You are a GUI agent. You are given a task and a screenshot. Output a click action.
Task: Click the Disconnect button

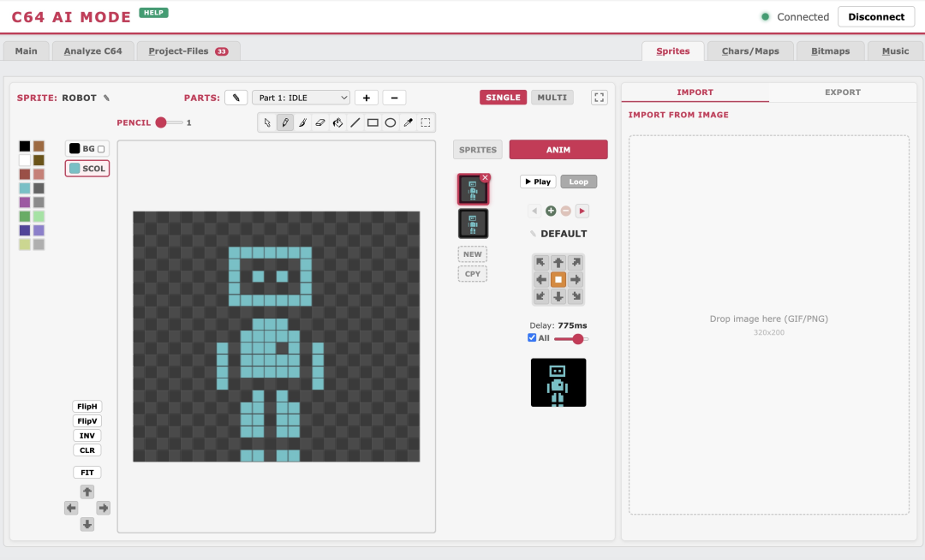[x=876, y=16]
